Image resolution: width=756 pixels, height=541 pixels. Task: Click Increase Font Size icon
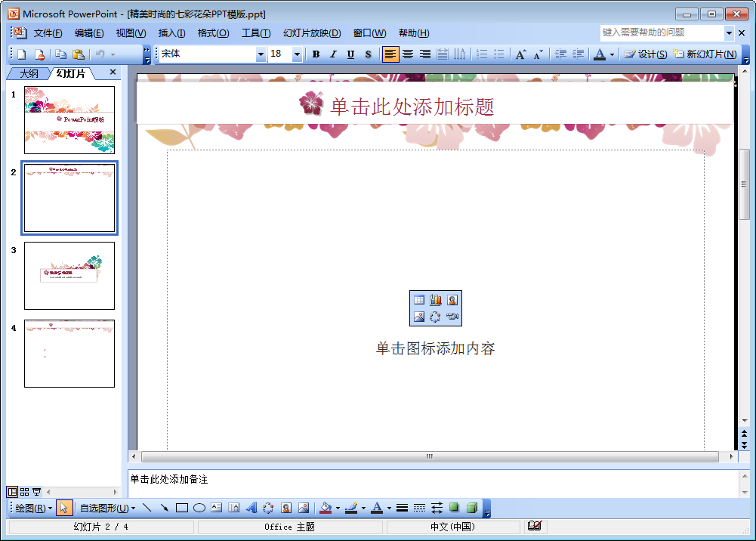click(520, 54)
